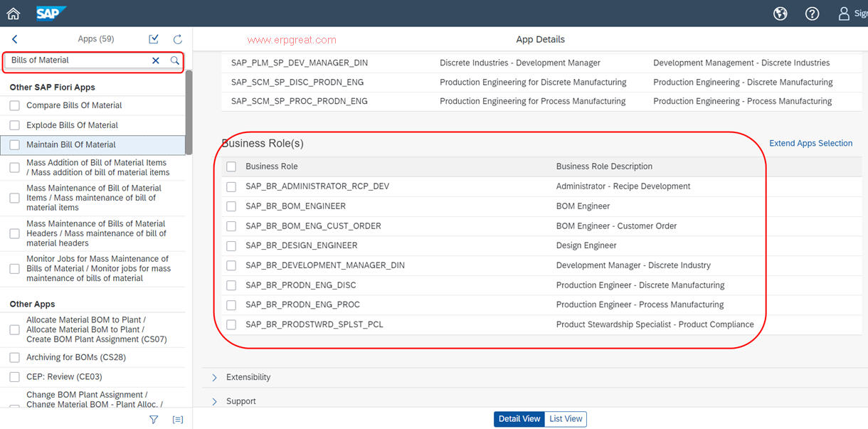
Task: Check Archiving for BOMs (CS28) checkbox
Action: pyautogui.click(x=14, y=357)
